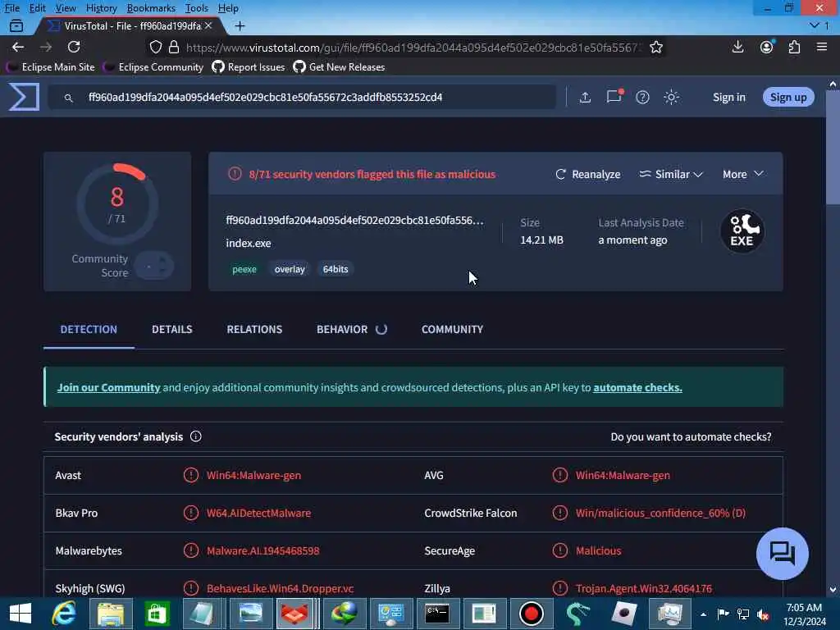Select the DETECTION tab
The width and height of the screenshot is (840, 630).
pyautogui.click(x=89, y=330)
